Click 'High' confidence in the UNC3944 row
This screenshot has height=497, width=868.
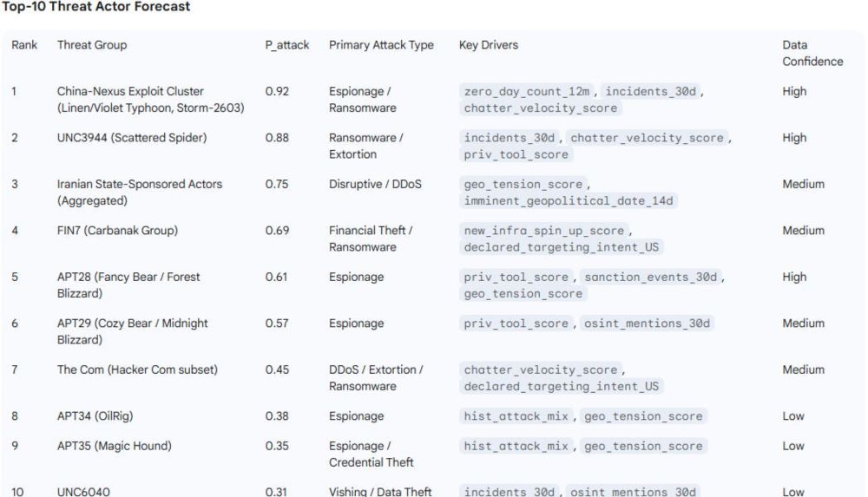click(794, 138)
